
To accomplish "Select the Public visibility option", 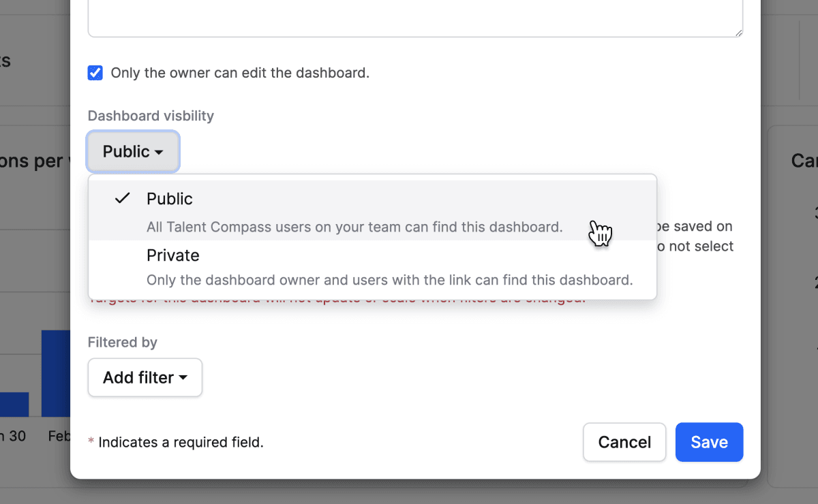I will [170, 199].
